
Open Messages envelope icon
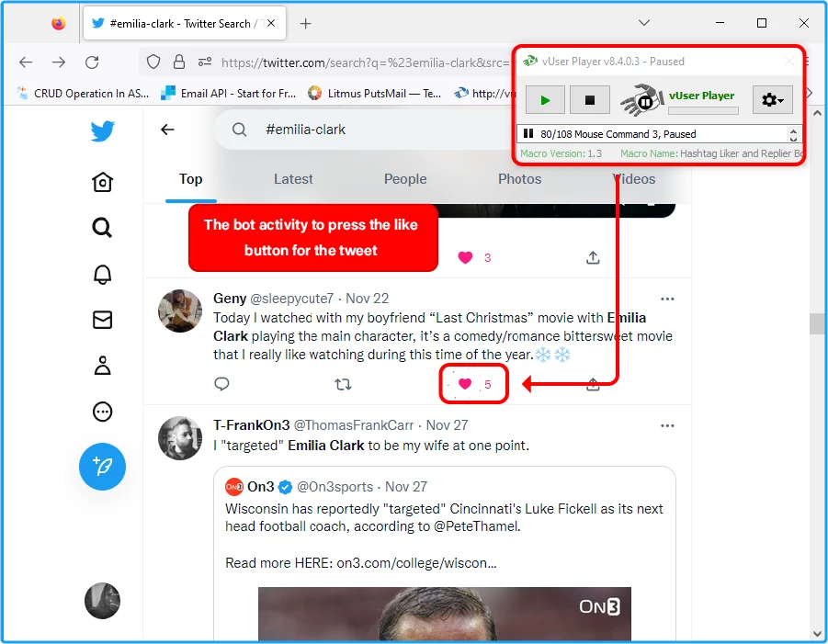(102, 320)
